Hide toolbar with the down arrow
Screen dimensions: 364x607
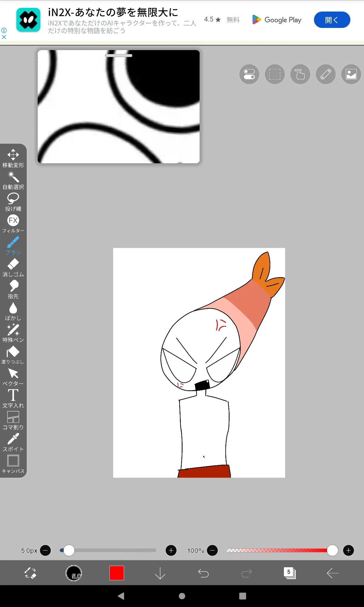(160, 573)
